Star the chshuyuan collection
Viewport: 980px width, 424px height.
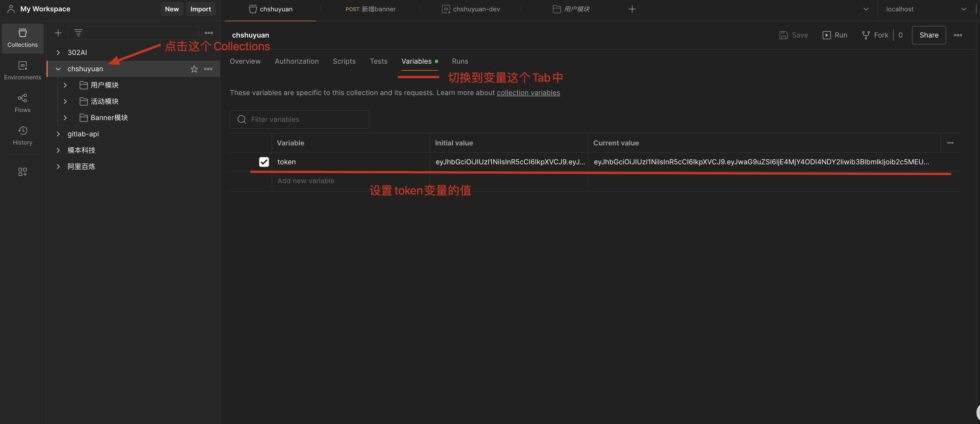click(x=194, y=69)
